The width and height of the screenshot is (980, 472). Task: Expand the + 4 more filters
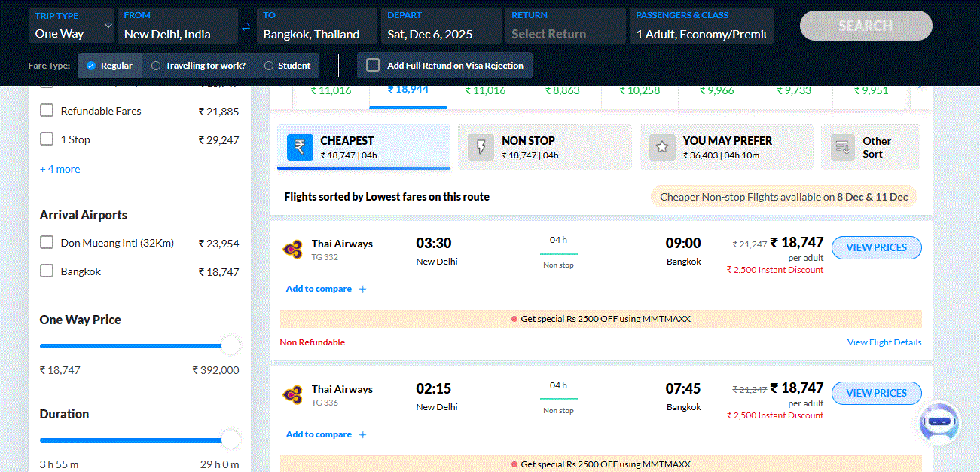point(60,169)
